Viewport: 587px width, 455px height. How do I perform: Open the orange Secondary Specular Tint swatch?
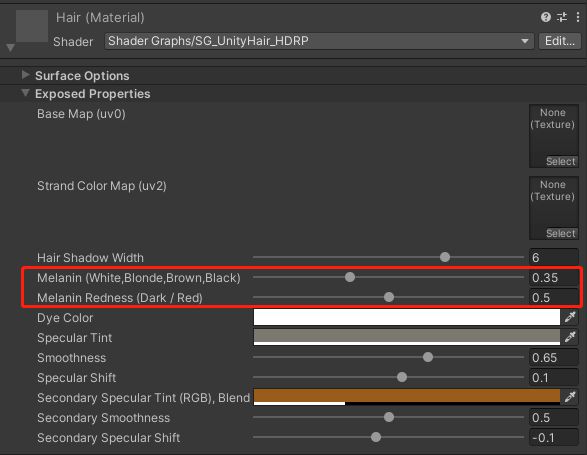click(x=407, y=397)
